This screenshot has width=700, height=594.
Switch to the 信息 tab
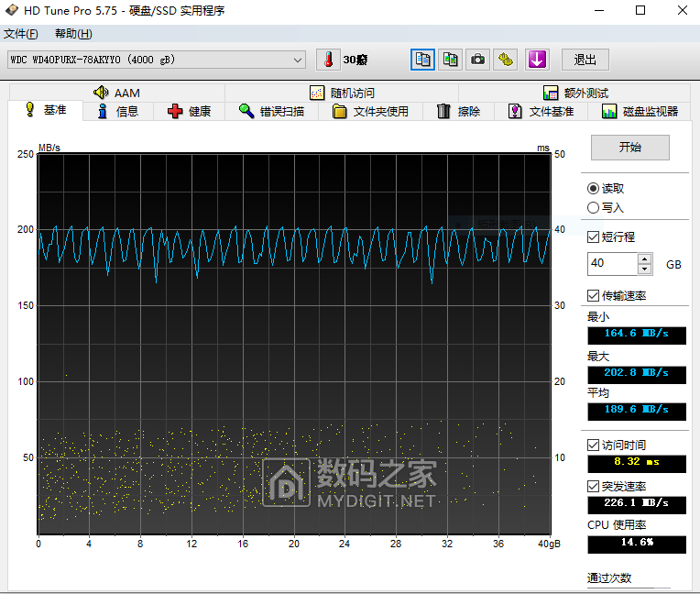[x=118, y=111]
